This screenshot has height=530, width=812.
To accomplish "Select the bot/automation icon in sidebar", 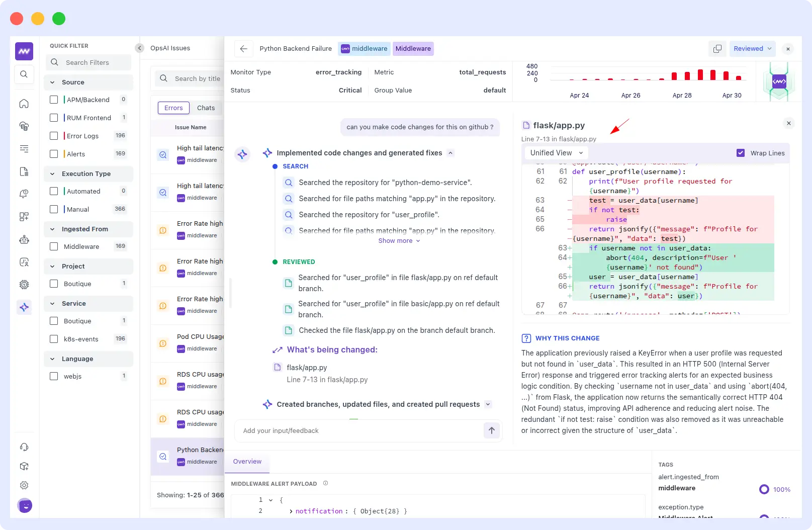I will (x=24, y=239).
